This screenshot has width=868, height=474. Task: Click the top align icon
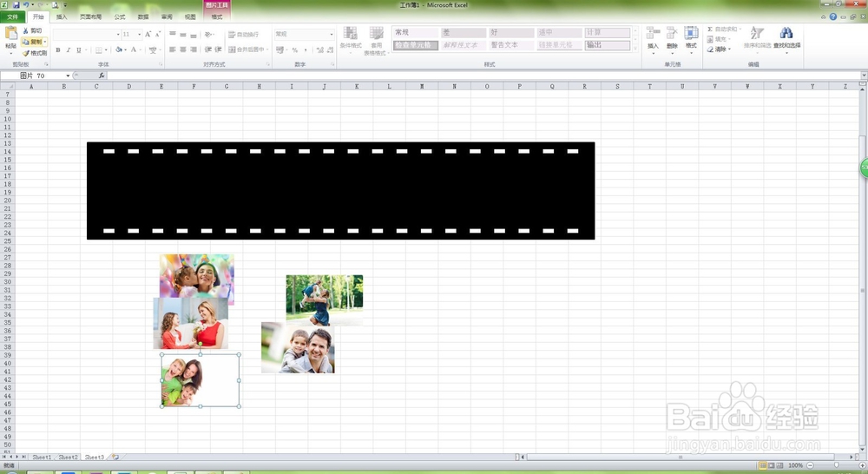[x=173, y=35]
